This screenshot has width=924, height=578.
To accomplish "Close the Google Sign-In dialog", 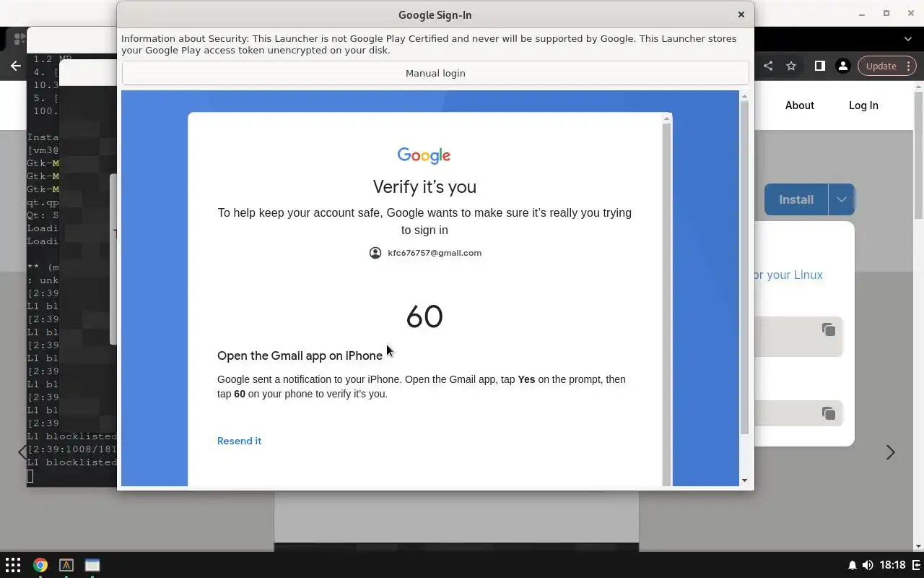I will coord(741,14).
